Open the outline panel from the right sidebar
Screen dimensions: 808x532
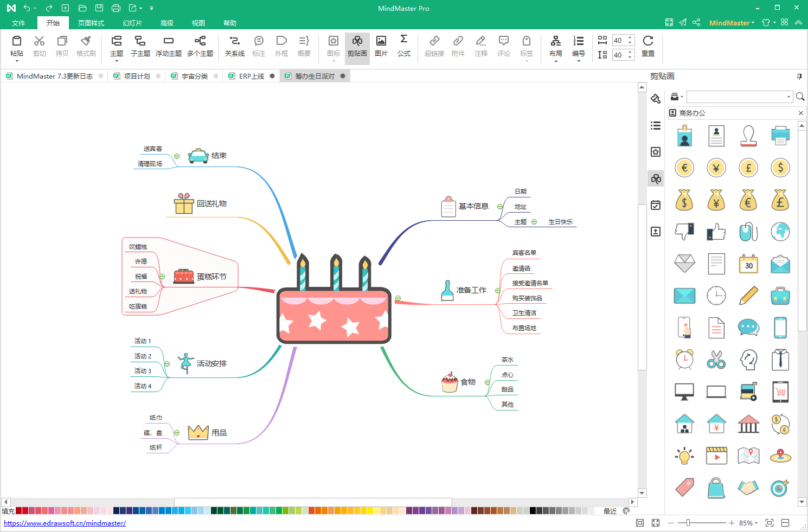pyautogui.click(x=656, y=125)
